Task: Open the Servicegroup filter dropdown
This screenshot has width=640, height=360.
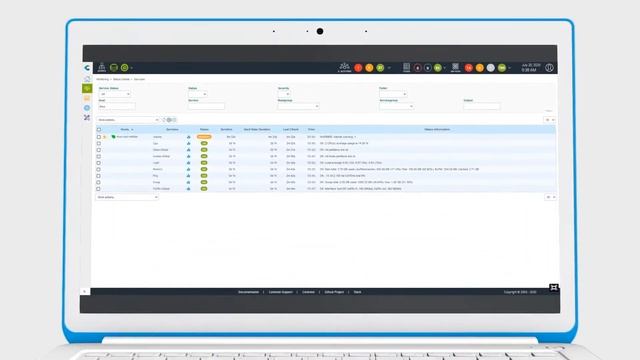Action: (x=397, y=107)
